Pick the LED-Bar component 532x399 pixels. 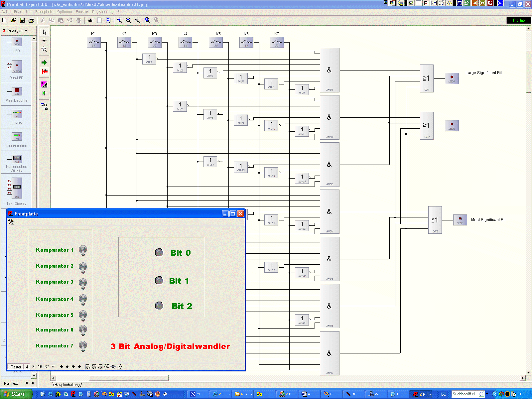tap(17, 117)
